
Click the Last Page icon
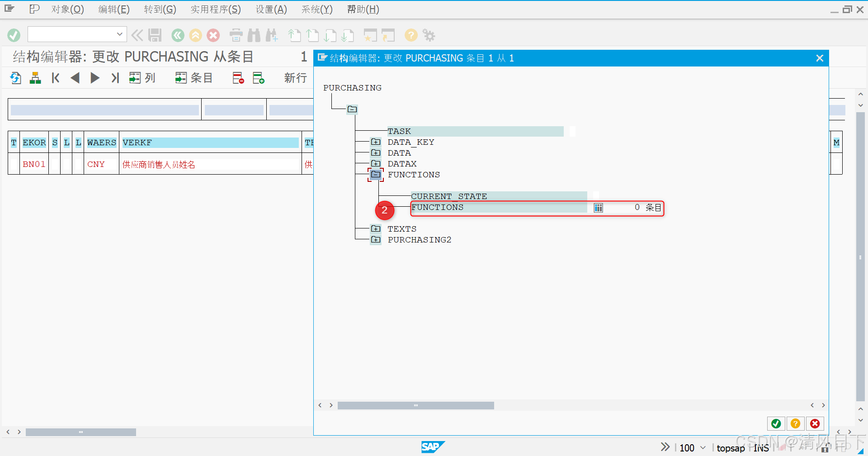(348, 35)
